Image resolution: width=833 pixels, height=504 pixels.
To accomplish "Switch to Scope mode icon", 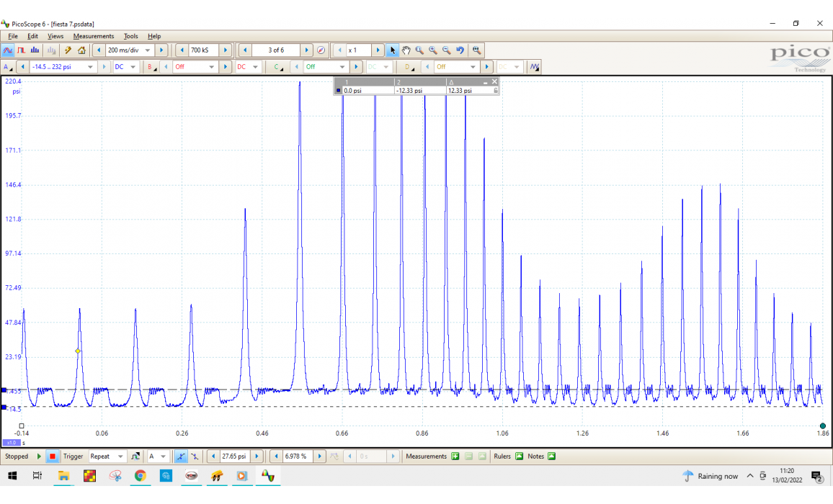I will pos(8,50).
